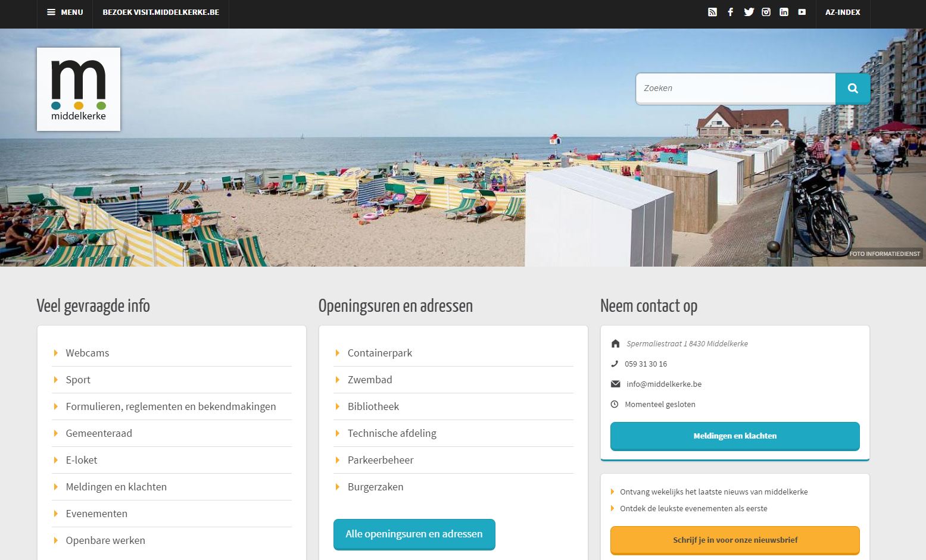Visit the BEZOEK VISIT.MIDDELKERKE.BE link
This screenshot has height=560, width=926.
(161, 12)
